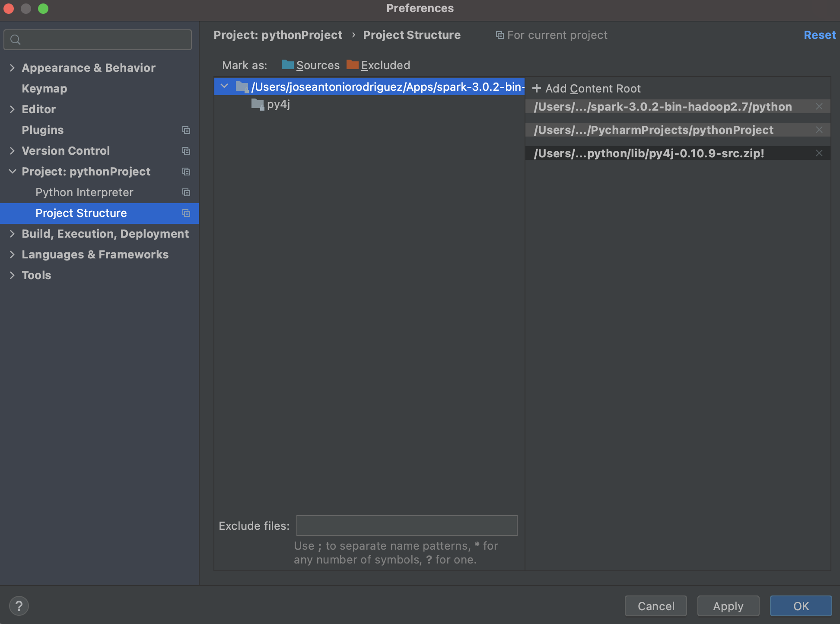Select /Users/.../PycharmProjects/pythonProject root entry
The height and width of the screenshot is (624, 840).
coord(678,130)
